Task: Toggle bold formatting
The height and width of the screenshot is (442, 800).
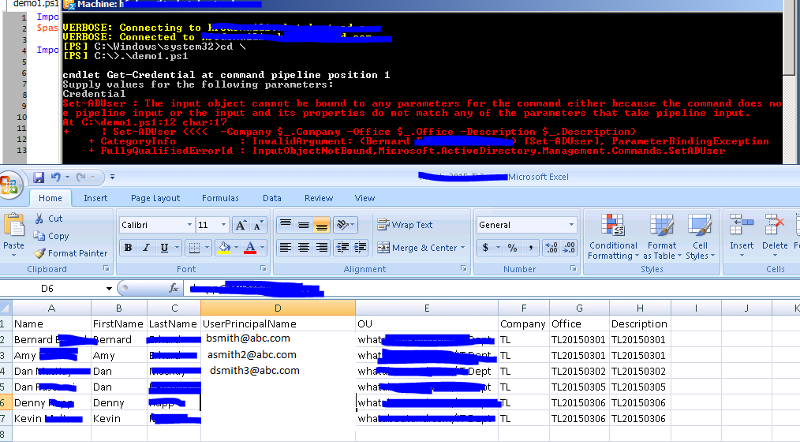Action: [128, 248]
